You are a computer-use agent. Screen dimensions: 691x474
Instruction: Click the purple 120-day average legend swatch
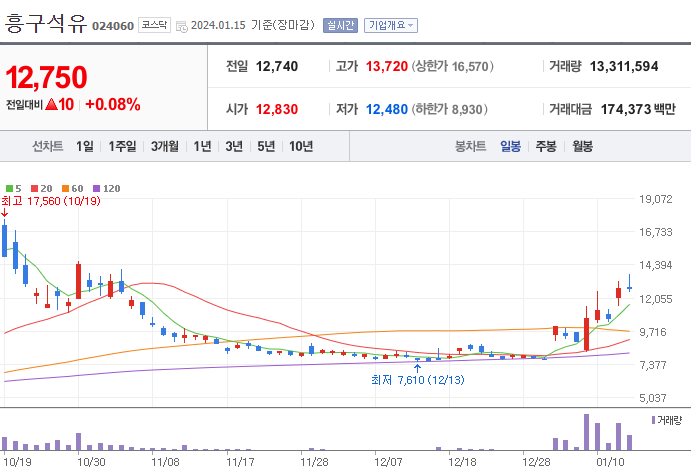pyautogui.click(x=97, y=189)
